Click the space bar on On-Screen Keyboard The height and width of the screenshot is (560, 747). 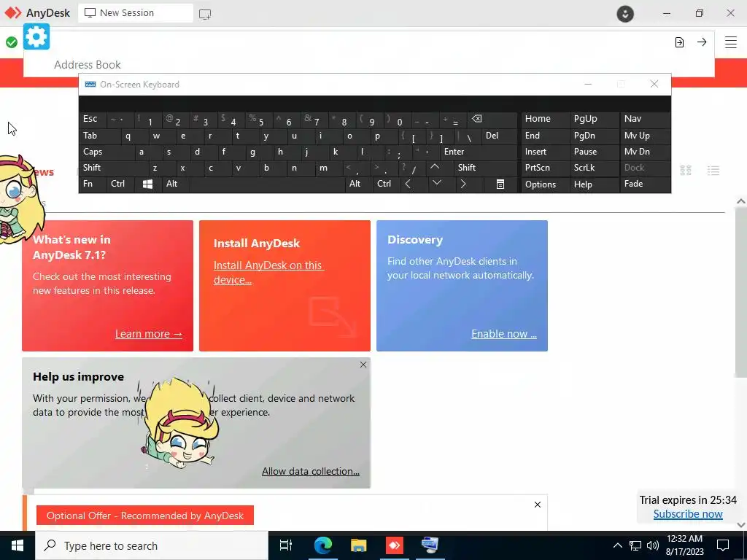point(267,184)
